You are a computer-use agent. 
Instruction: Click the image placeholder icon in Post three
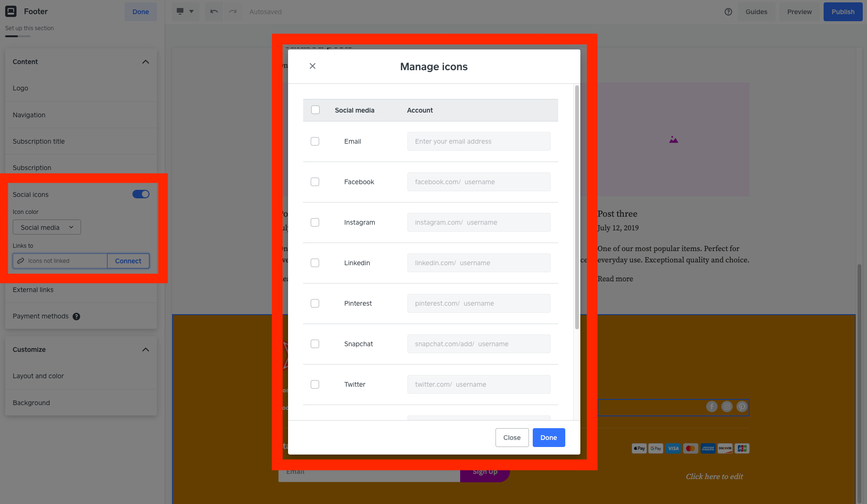click(x=674, y=140)
